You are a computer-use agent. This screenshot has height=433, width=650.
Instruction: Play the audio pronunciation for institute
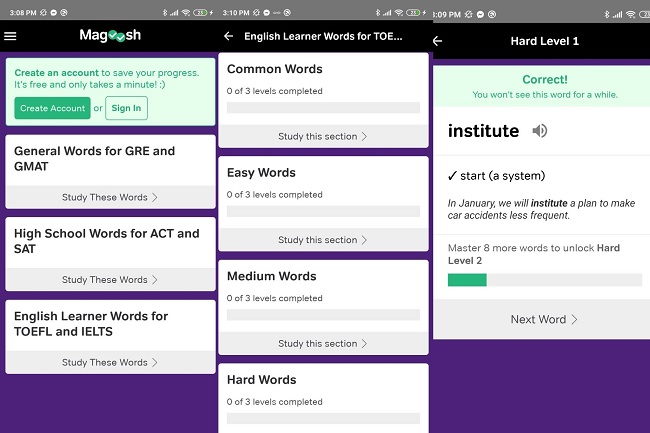[539, 131]
